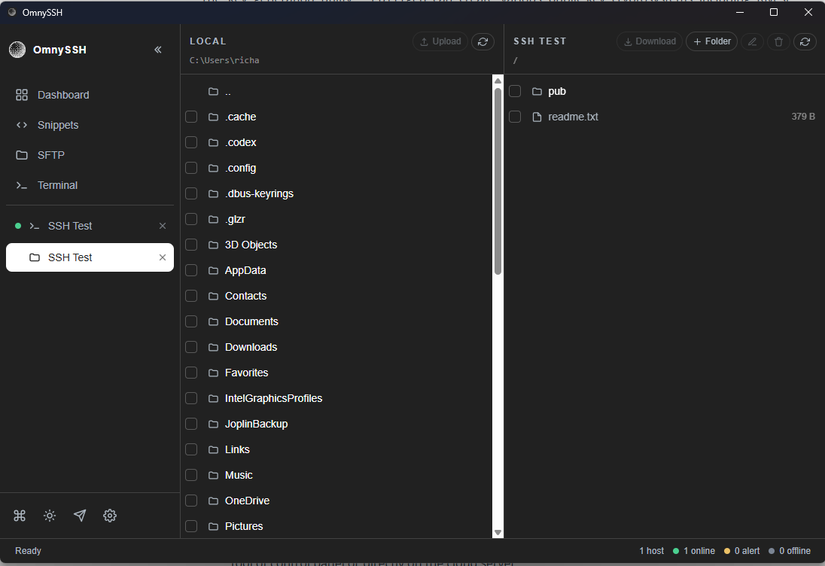Viewport: 825px width, 566px height.
Task: Check the .codex folder checkbox
Action: point(192,142)
